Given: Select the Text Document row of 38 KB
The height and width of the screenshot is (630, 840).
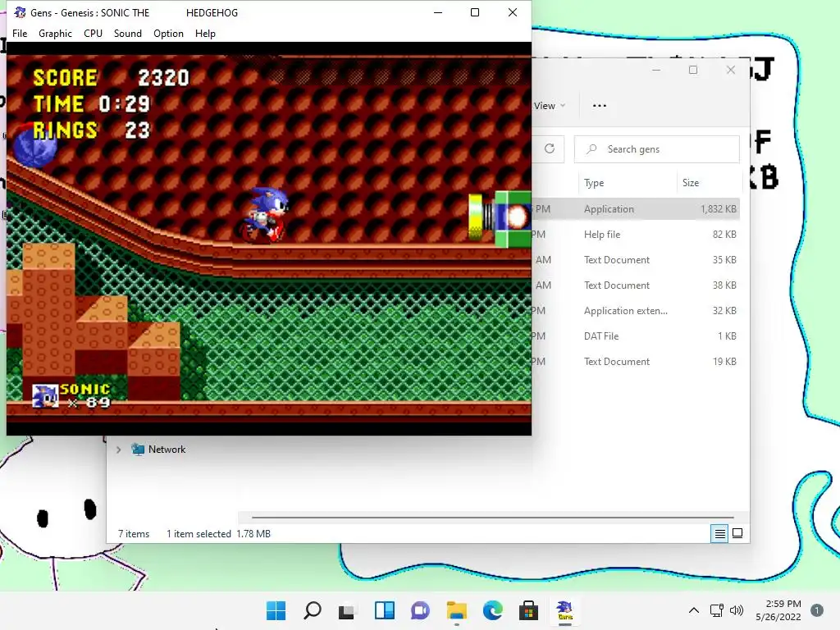Looking at the screenshot, I should coord(636,285).
